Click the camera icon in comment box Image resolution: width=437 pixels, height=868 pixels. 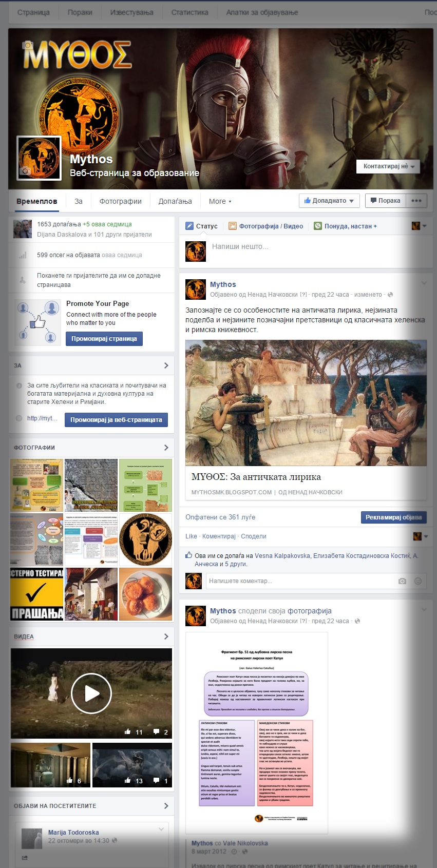click(402, 581)
